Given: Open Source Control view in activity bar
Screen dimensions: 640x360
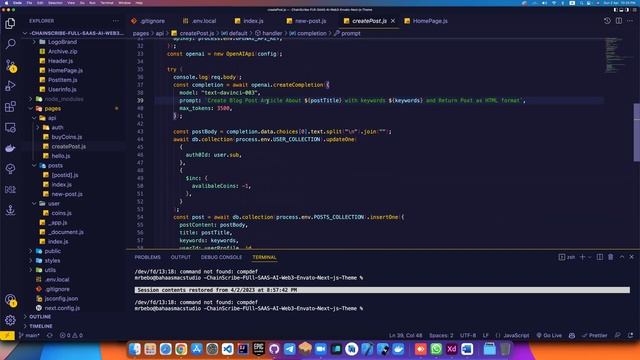Looking at the screenshot, I should [10, 65].
